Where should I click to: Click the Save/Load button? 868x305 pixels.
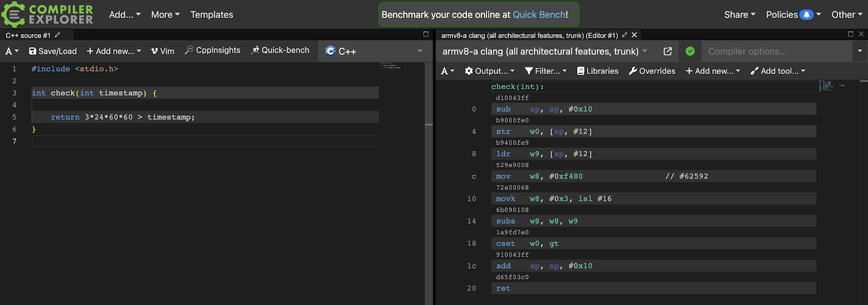click(x=53, y=51)
